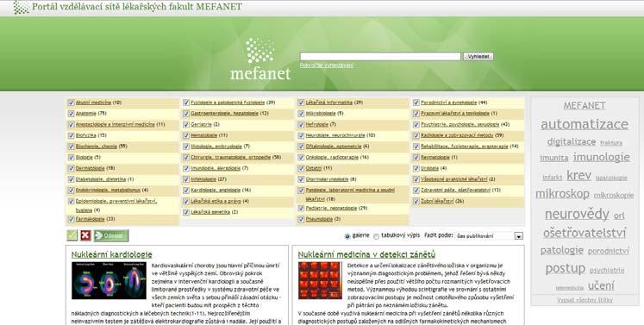The height and width of the screenshot is (325, 644).
Task: Click the porodnictví tag in tag cloud
Action: (x=609, y=251)
